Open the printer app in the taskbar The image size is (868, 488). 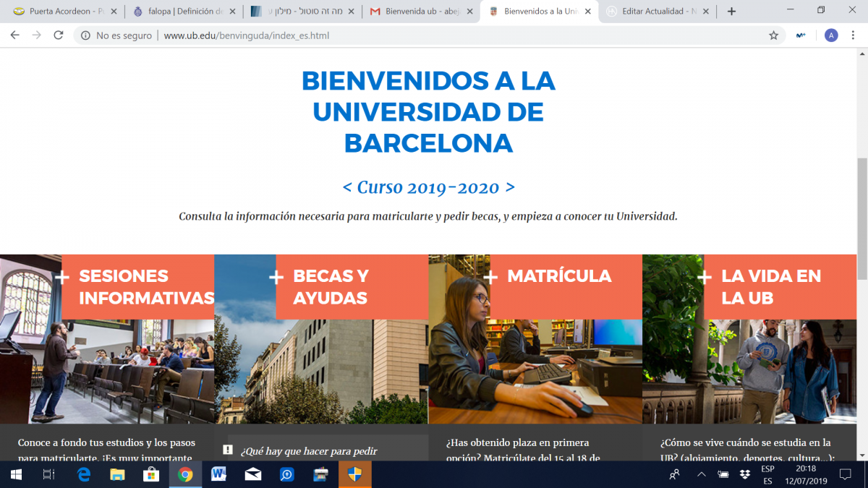[x=321, y=474]
